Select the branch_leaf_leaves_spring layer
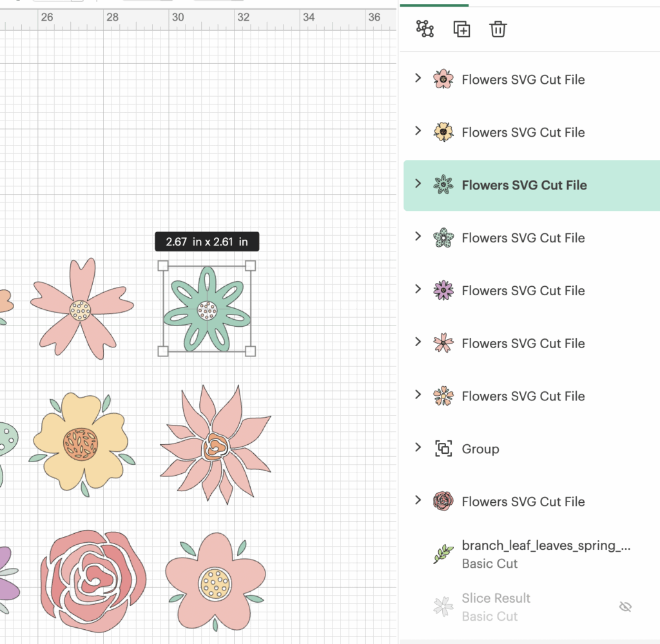 [545, 546]
